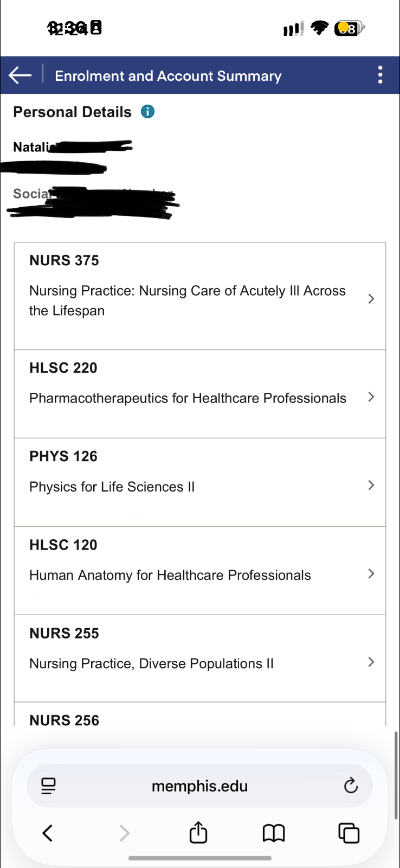The height and width of the screenshot is (868, 400).
Task: Reload the page with refresh icon
Action: 351,786
